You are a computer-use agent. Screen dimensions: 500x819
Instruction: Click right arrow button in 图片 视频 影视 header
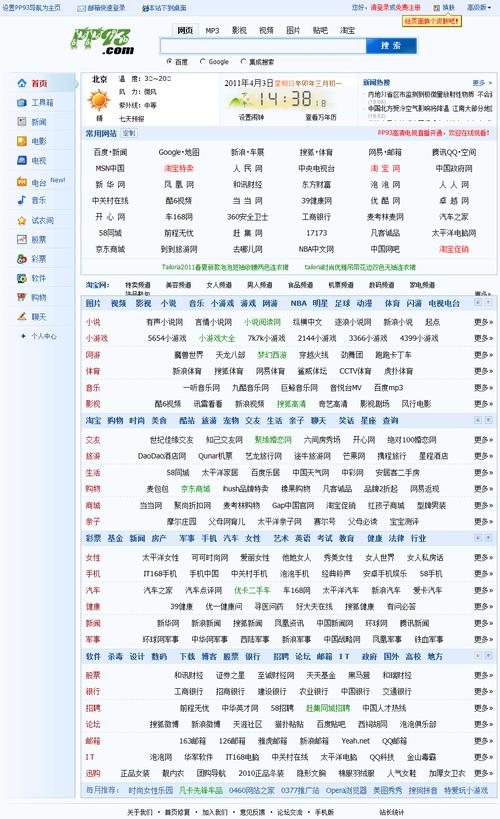pos(489,302)
